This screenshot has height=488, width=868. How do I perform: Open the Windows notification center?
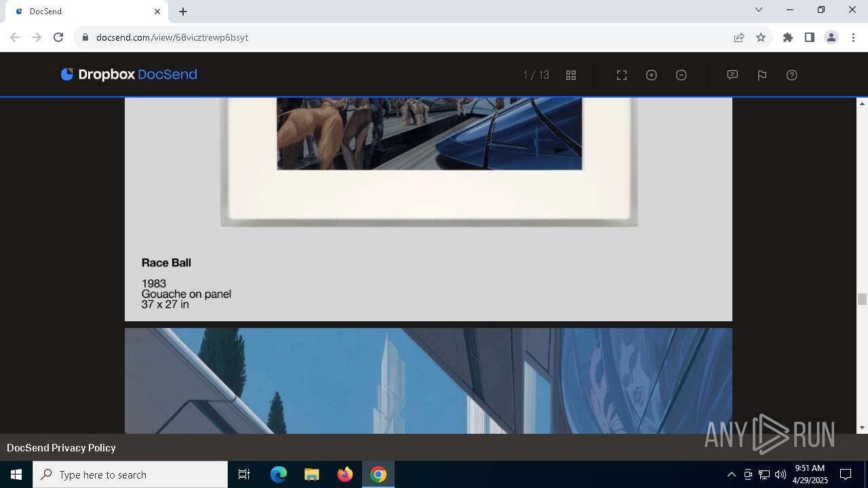(x=846, y=474)
